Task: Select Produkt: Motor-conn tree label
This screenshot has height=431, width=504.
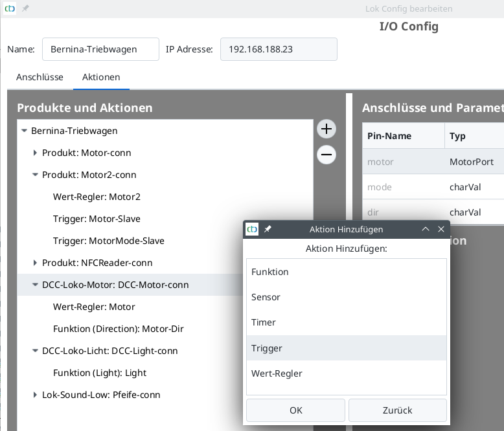Action: [86, 153]
